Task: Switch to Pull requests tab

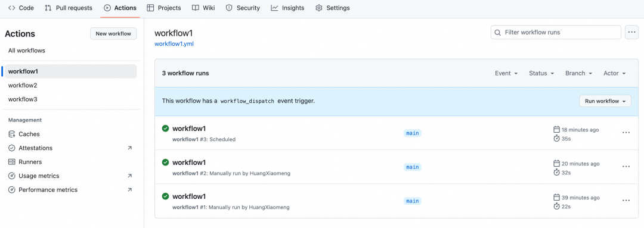Action: (69, 8)
